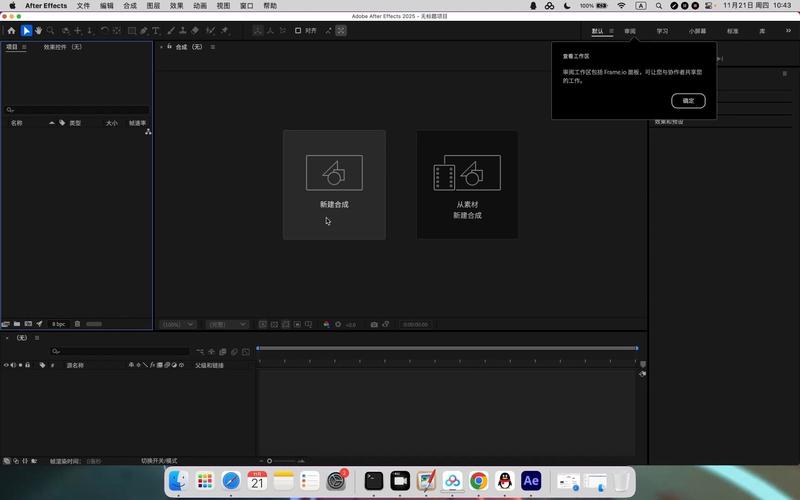The width and height of the screenshot is (800, 500).
Task: Click the snapshot camera icon in viewer
Action: [x=374, y=324]
